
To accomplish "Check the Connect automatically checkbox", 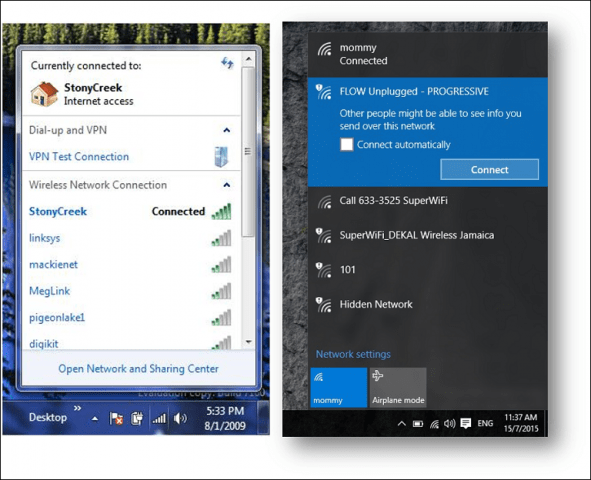I will click(x=347, y=144).
